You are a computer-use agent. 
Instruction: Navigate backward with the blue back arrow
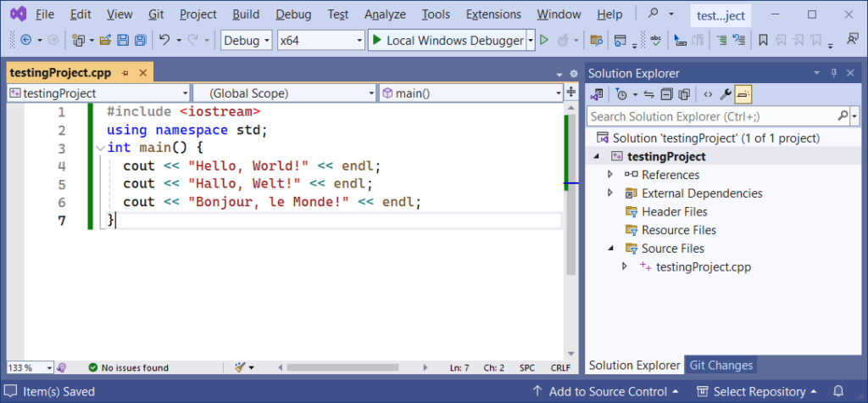coord(25,40)
